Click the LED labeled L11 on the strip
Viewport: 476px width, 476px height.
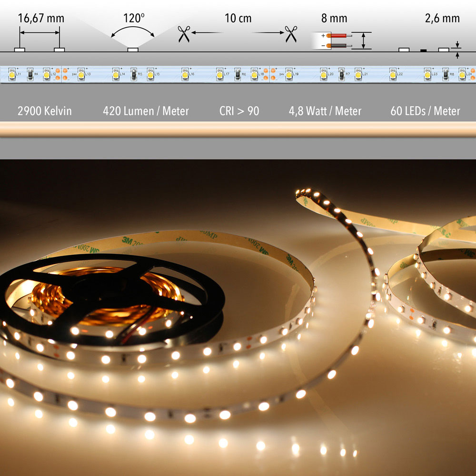tap(11, 73)
